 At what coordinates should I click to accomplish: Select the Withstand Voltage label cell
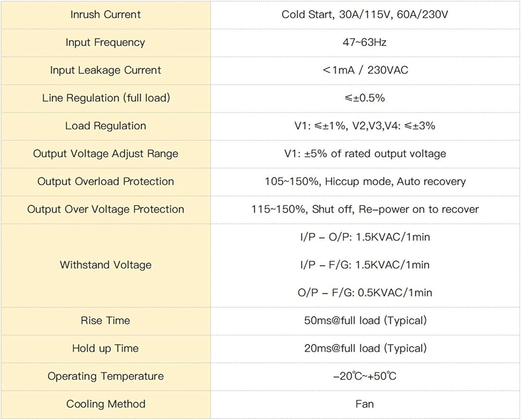coord(106,265)
